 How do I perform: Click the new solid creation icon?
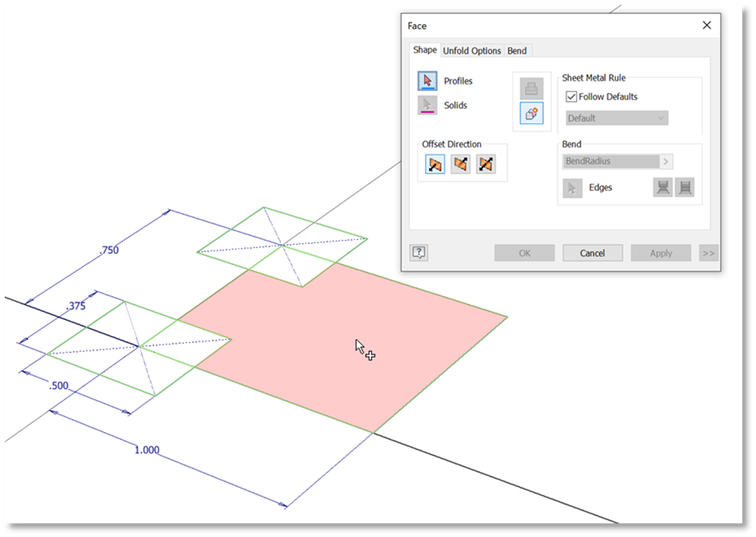531,114
